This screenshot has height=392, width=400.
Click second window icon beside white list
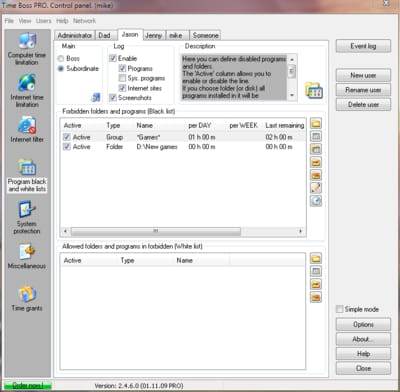click(x=316, y=271)
